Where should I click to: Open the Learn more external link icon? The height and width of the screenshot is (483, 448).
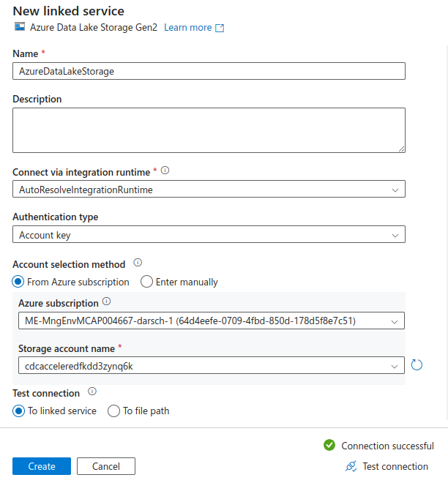[x=220, y=28]
